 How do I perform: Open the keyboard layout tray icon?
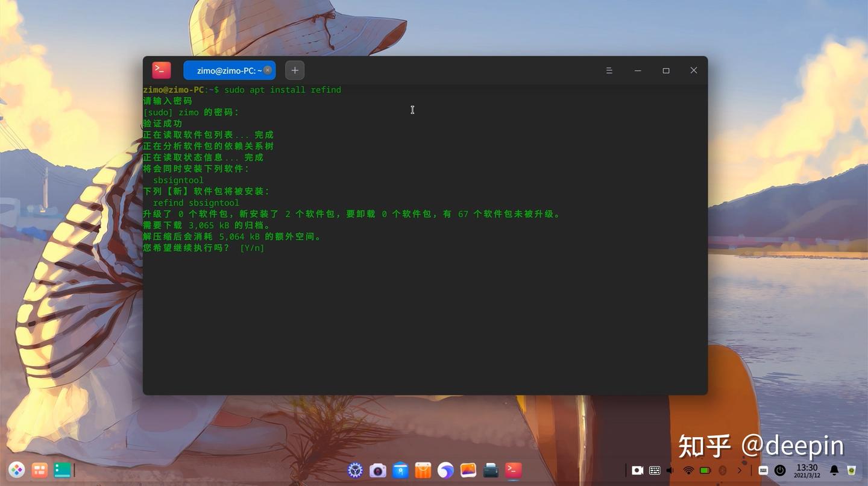(655, 470)
